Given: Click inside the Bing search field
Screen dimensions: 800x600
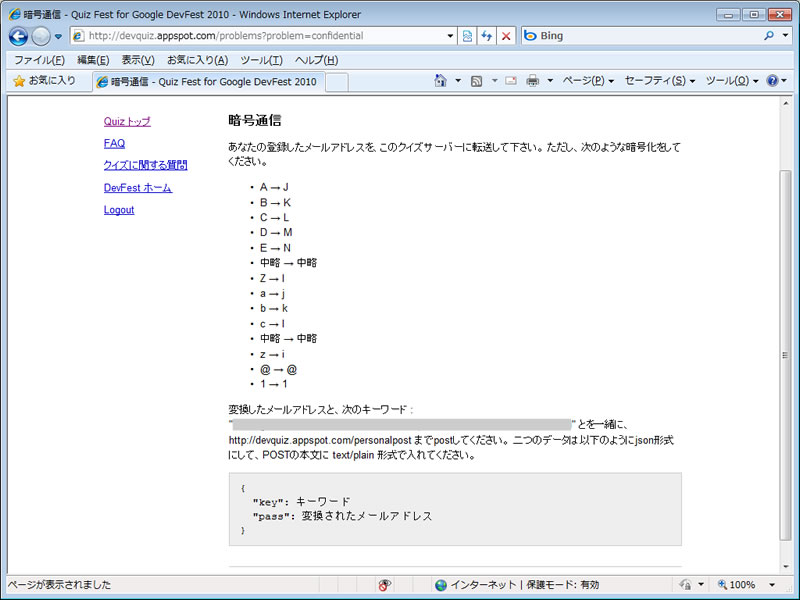Looking at the screenshot, I should pyautogui.click(x=650, y=36).
